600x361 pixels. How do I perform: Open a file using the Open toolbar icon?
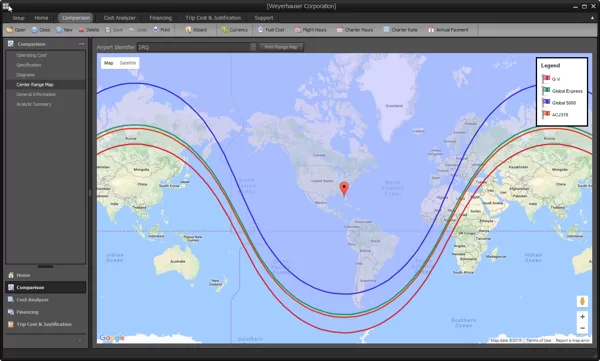pos(10,30)
